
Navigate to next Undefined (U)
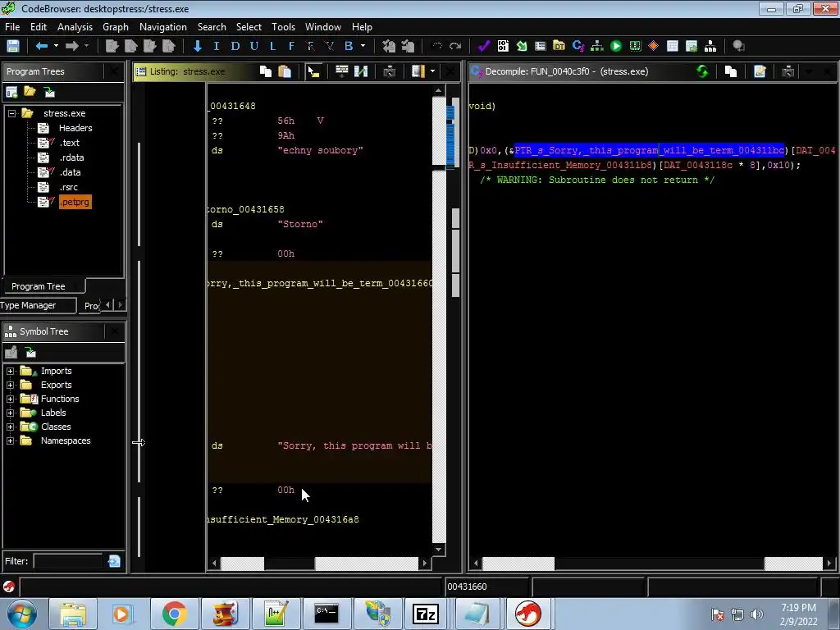[254, 46]
